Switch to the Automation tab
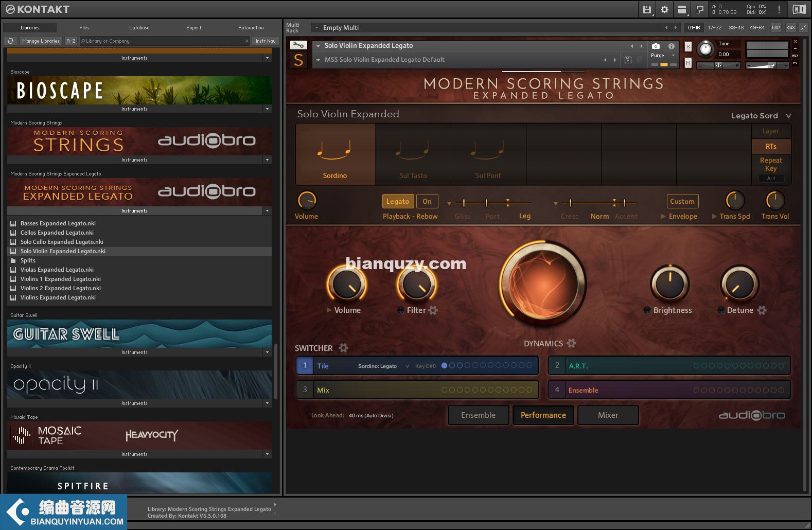The image size is (812, 530). pos(251,28)
